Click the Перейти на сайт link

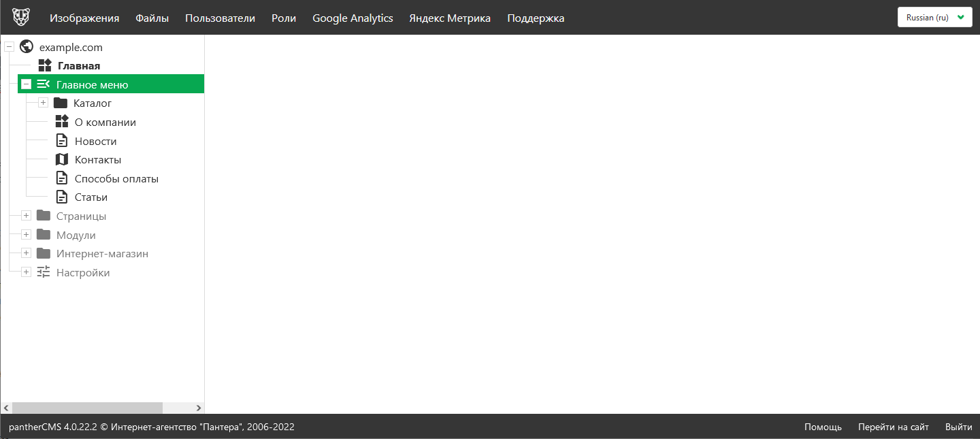(x=893, y=427)
